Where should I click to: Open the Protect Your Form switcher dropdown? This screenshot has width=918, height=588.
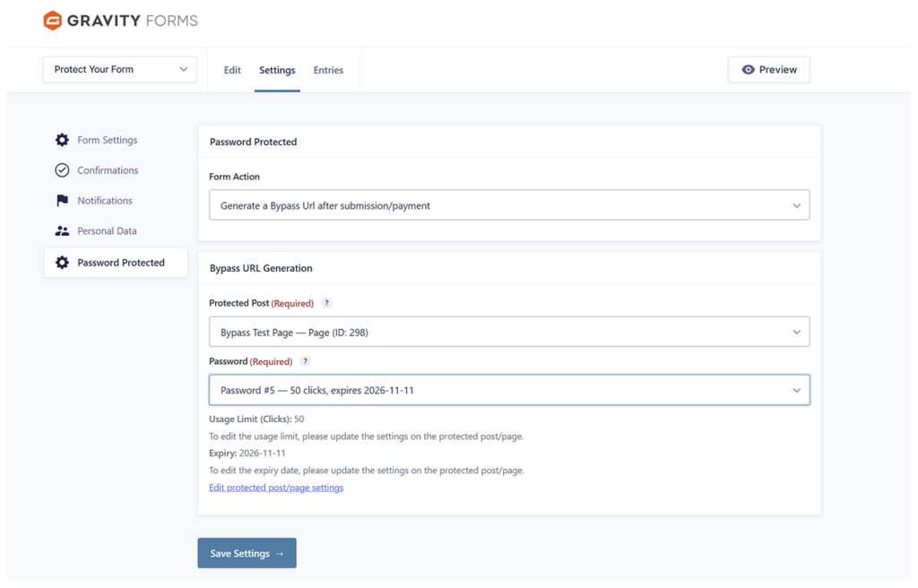click(119, 70)
